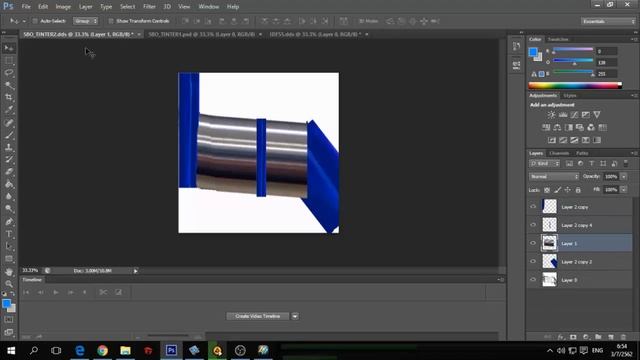Open the Essentials workspace dropdown
The image size is (640, 360).
[608, 21]
